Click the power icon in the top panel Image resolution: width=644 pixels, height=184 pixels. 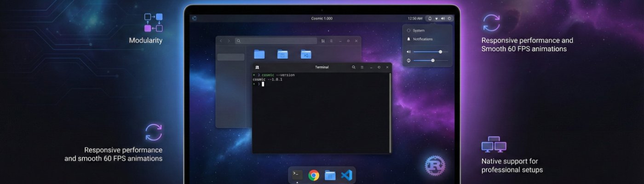449,18
